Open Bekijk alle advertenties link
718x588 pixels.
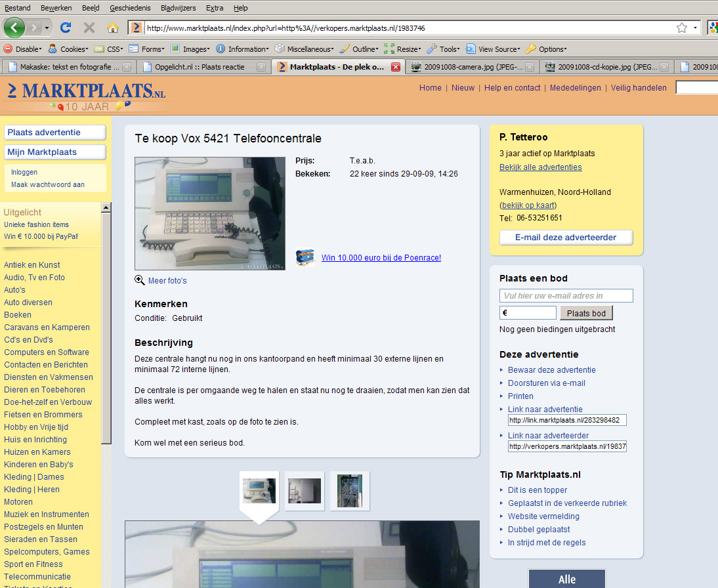click(x=540, y=167)
